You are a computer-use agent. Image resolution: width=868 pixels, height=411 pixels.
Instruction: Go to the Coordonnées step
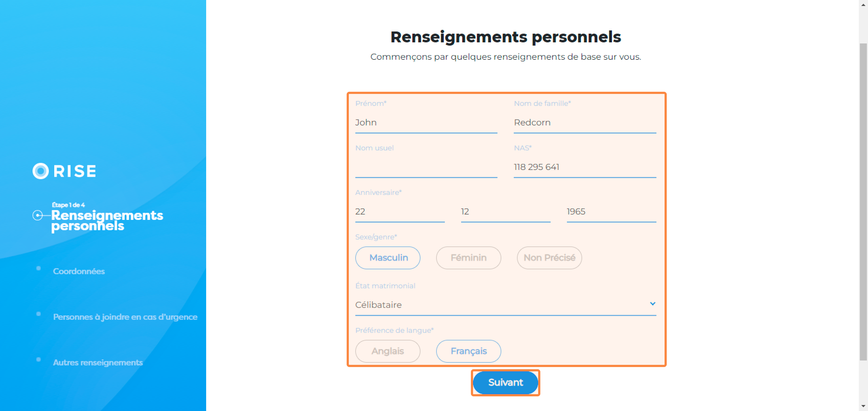79,271
